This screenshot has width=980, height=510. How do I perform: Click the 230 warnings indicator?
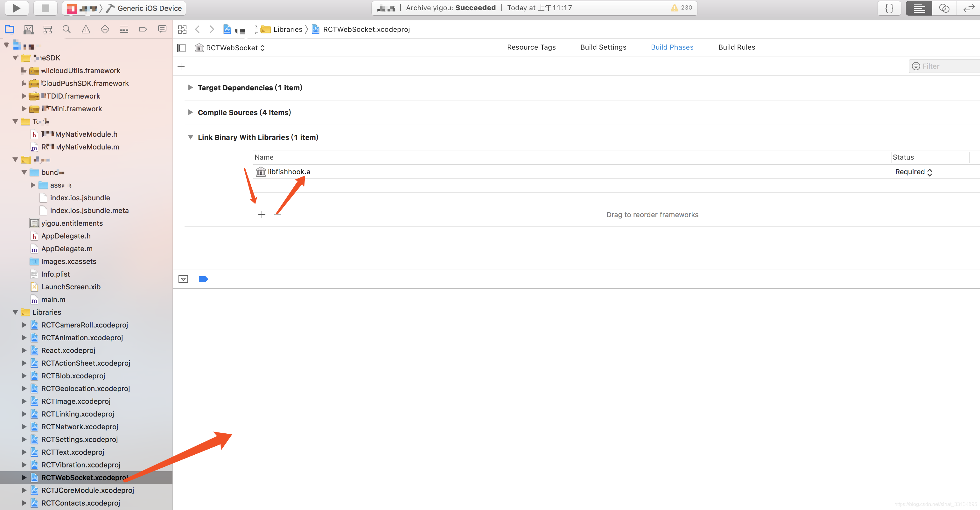coord(681,8)
